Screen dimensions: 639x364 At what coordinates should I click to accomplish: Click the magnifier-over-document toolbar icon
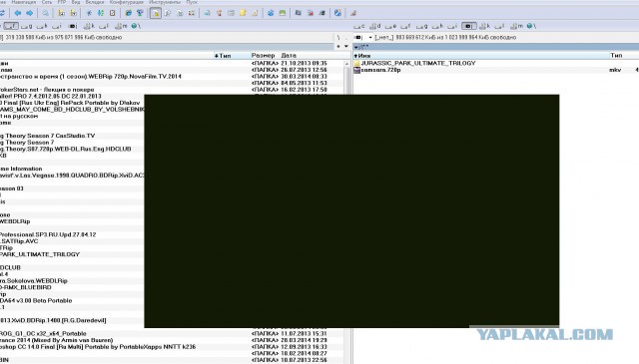point(168,13)
